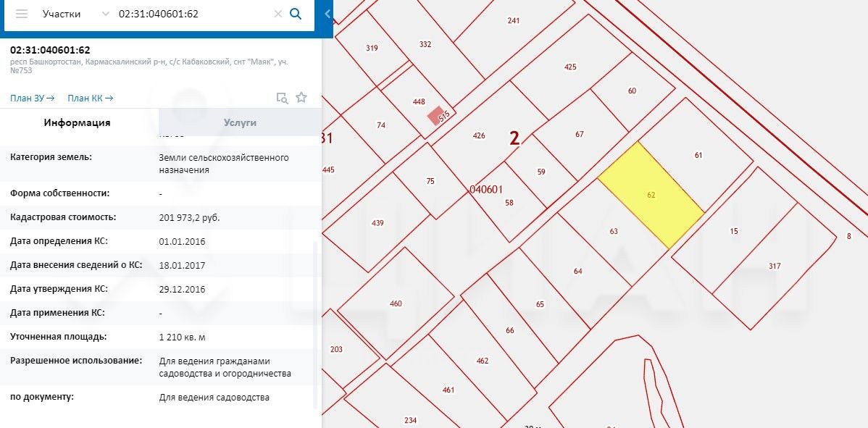
Task: Select parcel 332 on the map
Action: pyautogui.click(x=425, y=44)
